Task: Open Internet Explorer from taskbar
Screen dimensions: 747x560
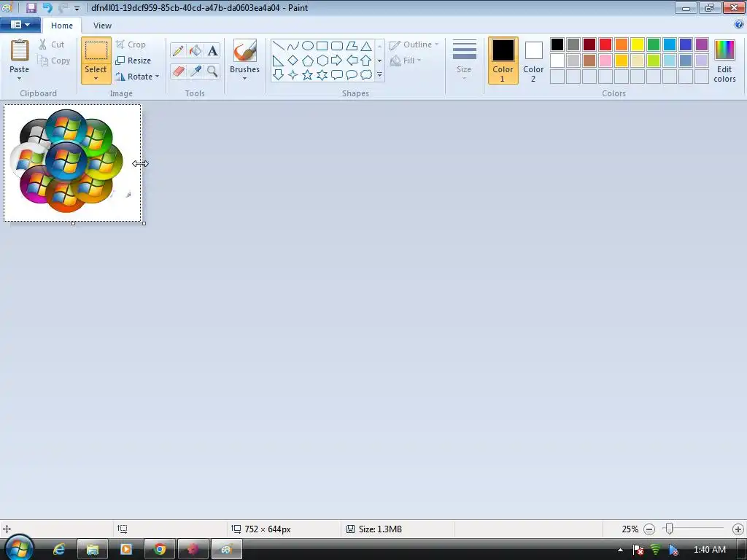Action: [59, 549]
